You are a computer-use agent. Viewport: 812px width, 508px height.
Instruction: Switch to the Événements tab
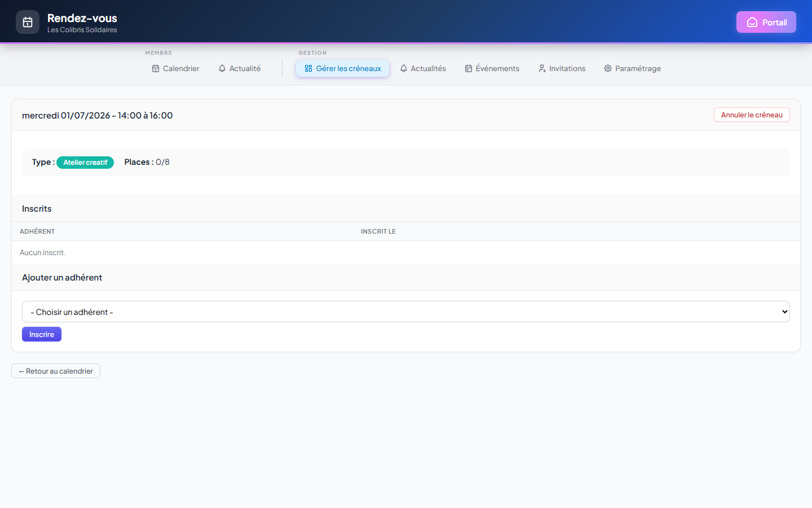click(x=492, y=68)
